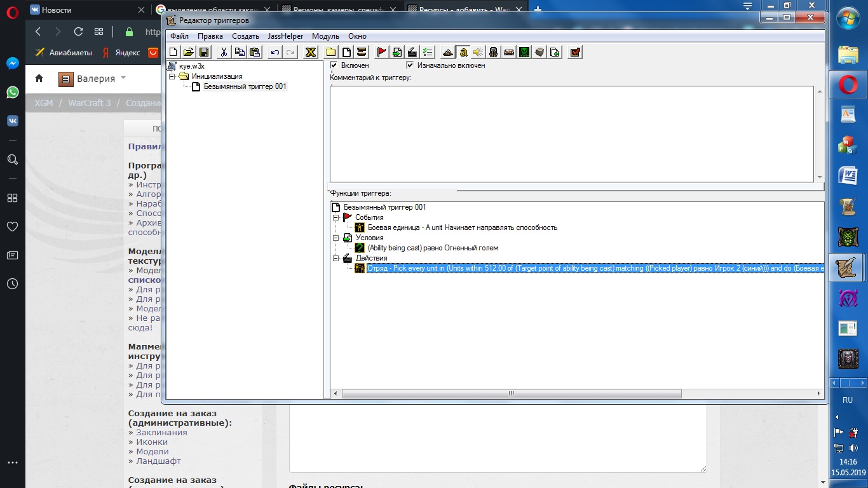Viewport: 868px width, 488px height.
Task: Add a new condition with the green arrow page icon
Action: coord(397,52)
